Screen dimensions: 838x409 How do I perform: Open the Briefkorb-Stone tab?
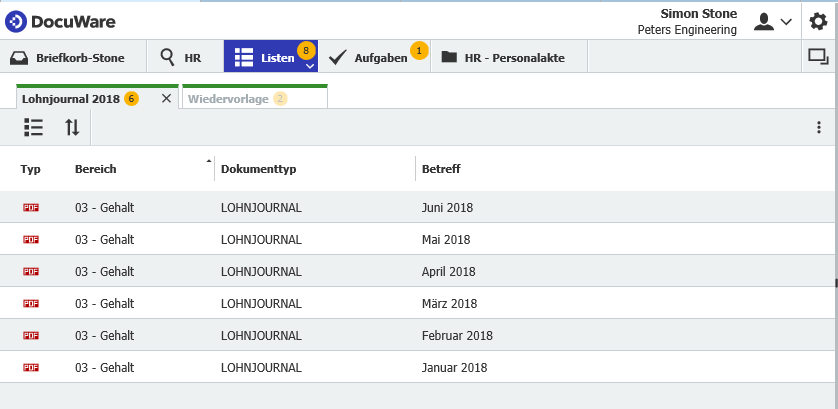tap(68, 58)
